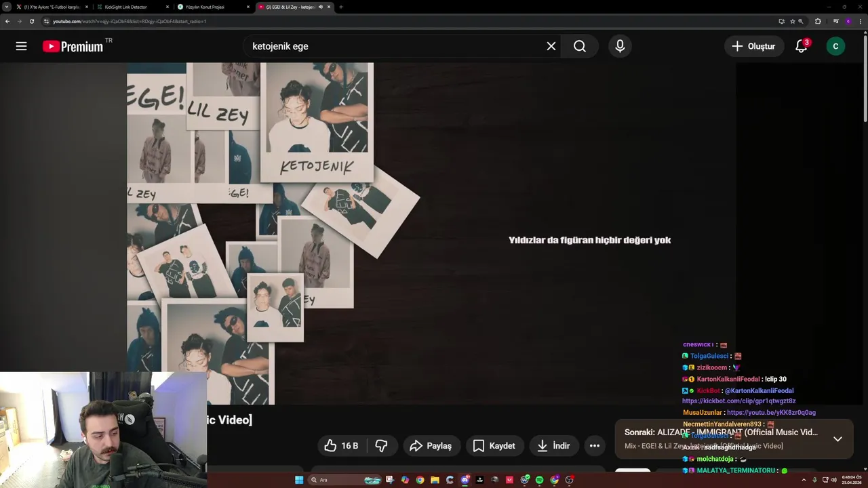Viewport: 868px width, 488px height.
Task: Open the zoom magnifier in the address bar
Action: pos(801,21)
